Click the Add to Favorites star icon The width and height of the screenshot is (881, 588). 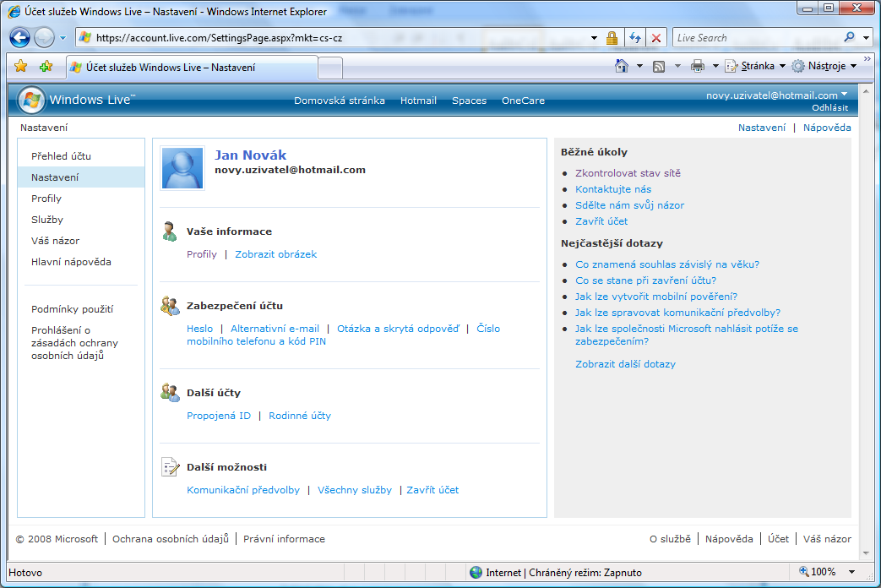click(x=46, y=67)
